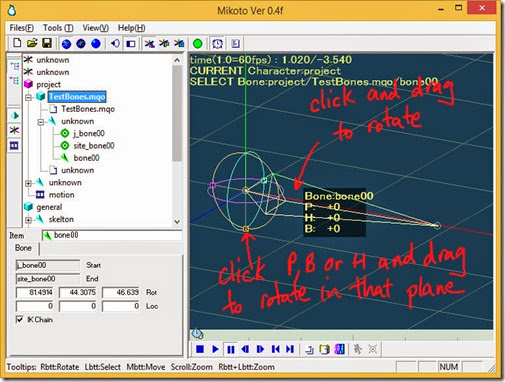505x382 pixels.
Task: Click the clock icon in the toolbar
Action: click(x=217, y=43)
